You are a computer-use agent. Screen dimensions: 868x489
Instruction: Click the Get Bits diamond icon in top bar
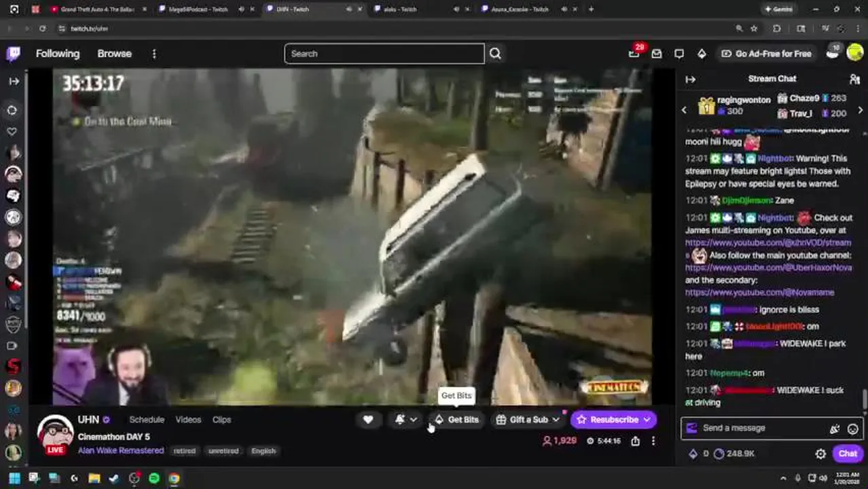point(702,54)
